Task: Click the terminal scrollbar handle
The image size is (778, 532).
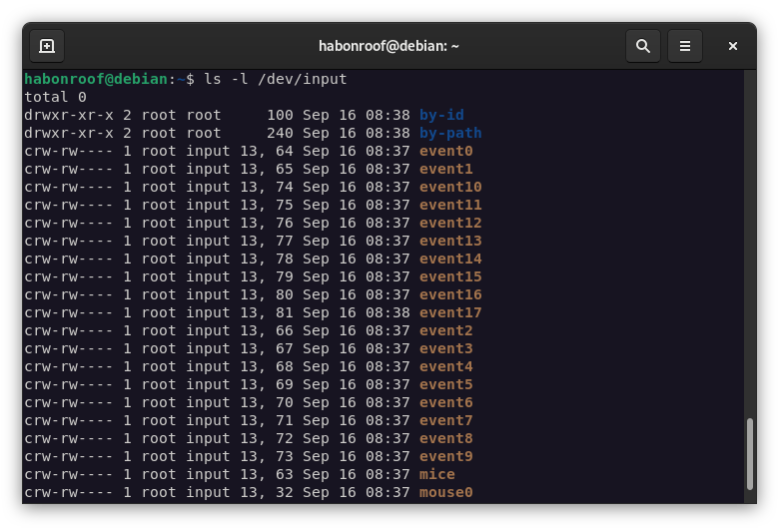Action: (x=750, y=454)
